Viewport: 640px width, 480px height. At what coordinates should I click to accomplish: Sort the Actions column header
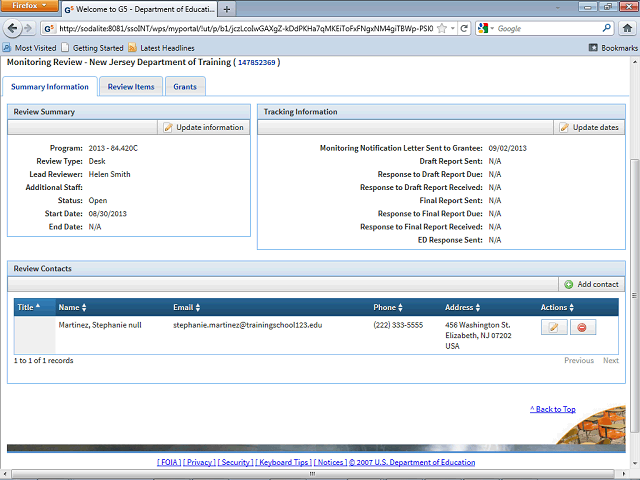coord(557,307)
